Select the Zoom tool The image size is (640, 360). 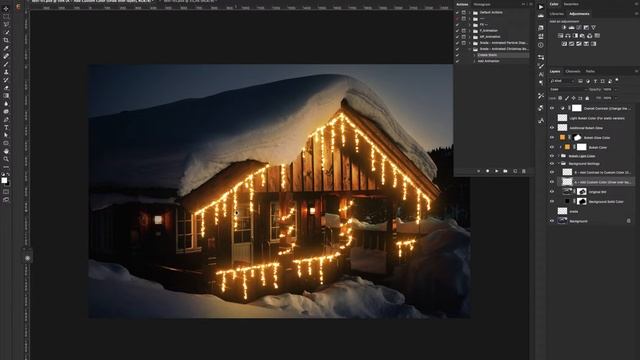click(6, 159)
